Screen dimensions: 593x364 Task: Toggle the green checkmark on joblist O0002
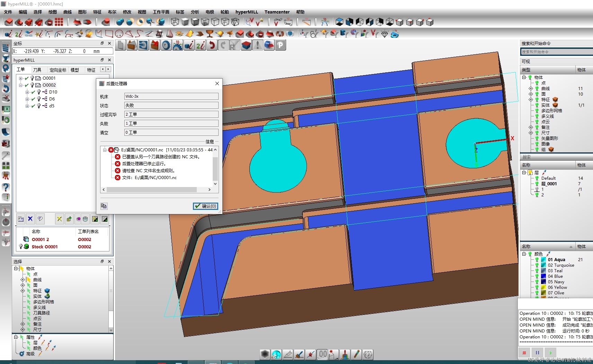coord(27,85)
